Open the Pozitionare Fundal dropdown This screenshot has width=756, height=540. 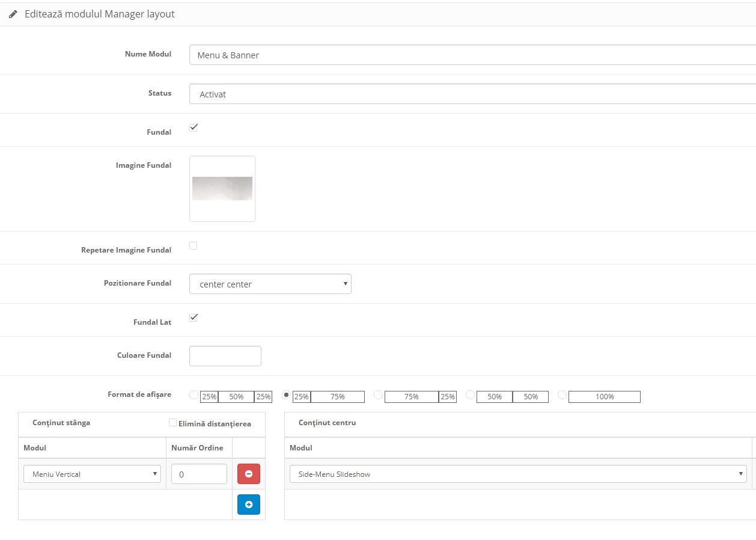[x=270, y=284]
